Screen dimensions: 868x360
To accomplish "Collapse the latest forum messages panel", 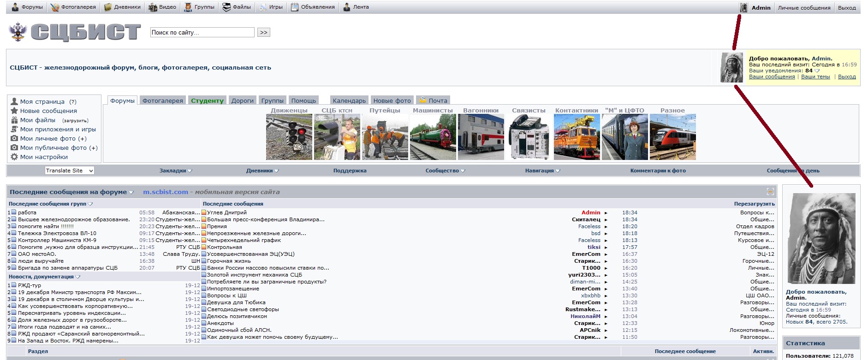I will tap(770, 191).
